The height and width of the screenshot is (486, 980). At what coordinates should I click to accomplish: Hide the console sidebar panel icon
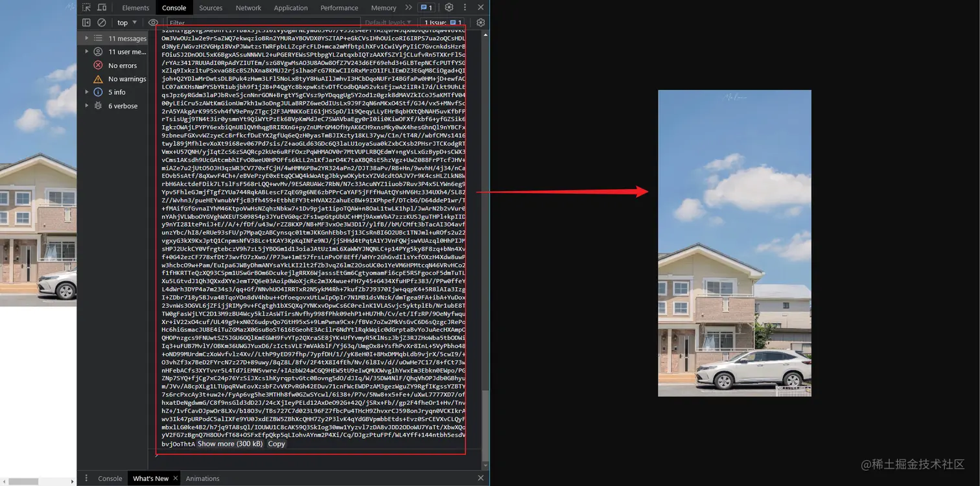tap(86, 22)
